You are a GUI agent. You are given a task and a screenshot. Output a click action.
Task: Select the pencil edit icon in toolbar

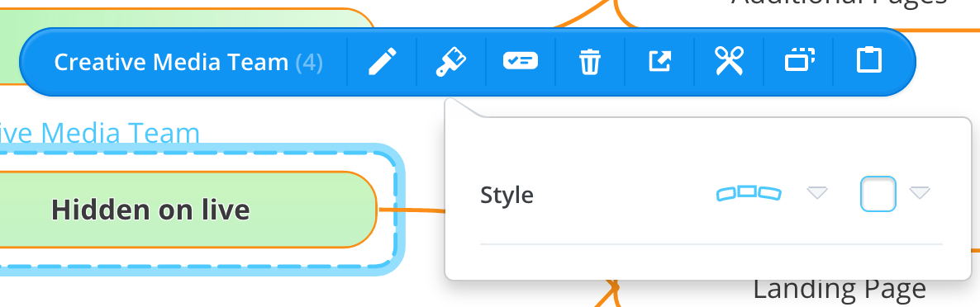382,63
